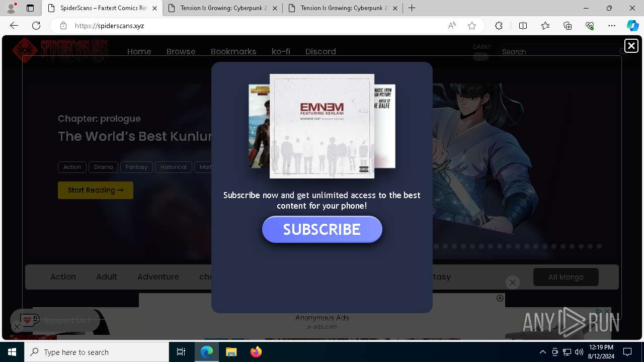Click the All Manga button
Image resolution: width=644 pixels, height=362 pixels.
click(x=566, y=277)
